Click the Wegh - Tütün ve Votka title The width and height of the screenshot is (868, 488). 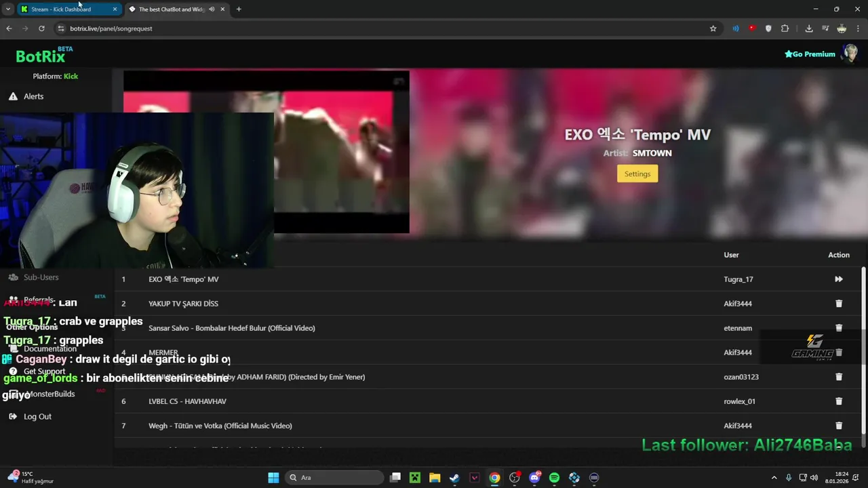(220, 426)
